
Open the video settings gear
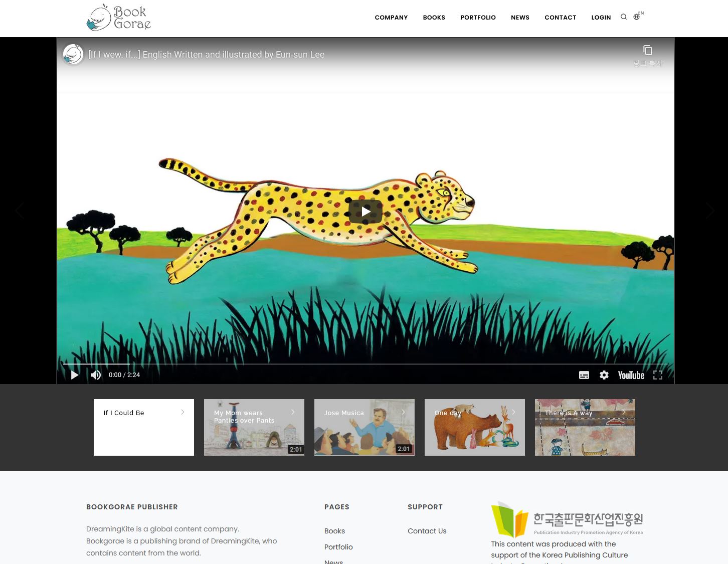click(604, 375)
